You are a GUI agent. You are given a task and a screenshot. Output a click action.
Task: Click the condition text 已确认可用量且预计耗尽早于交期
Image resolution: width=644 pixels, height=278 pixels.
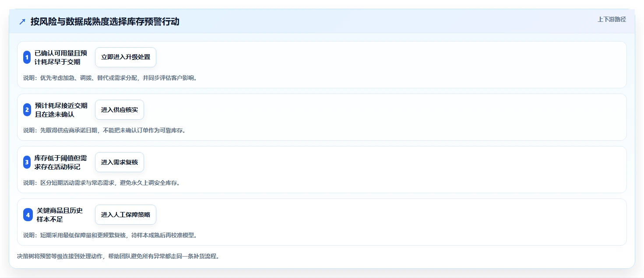61,57
